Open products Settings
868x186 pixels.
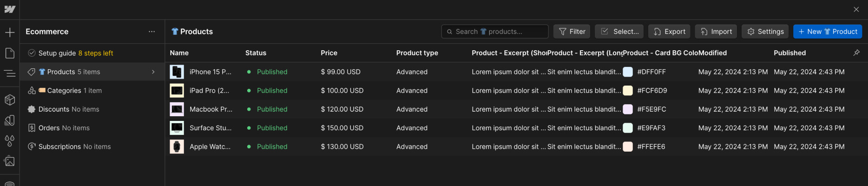tap(765, 32)
